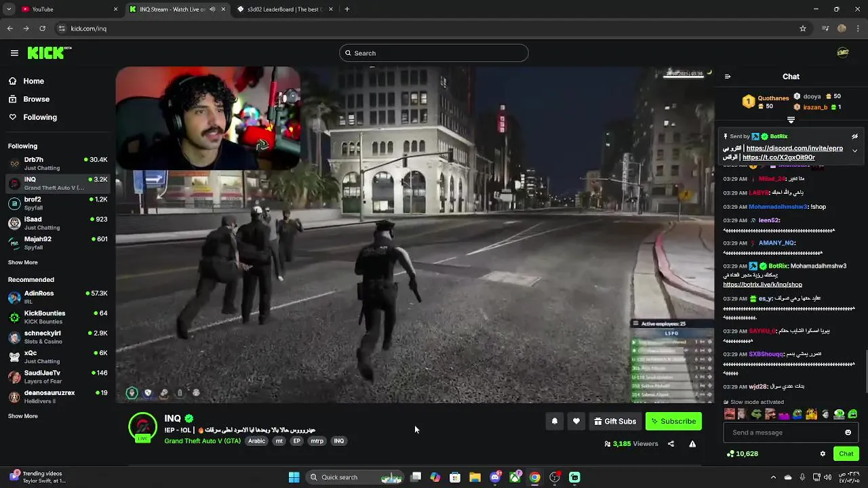Open schneckyirl recommended channel
This screenshot has width=868, height=488.
click(58, 337)
